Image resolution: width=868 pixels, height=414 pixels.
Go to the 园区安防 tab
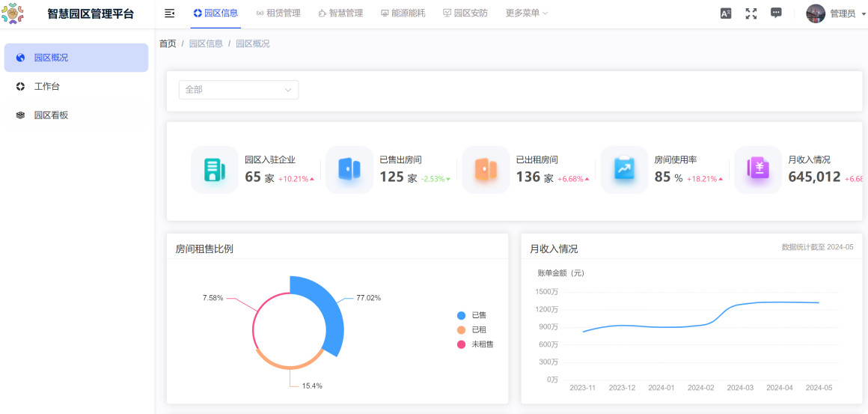pos(465,13)
